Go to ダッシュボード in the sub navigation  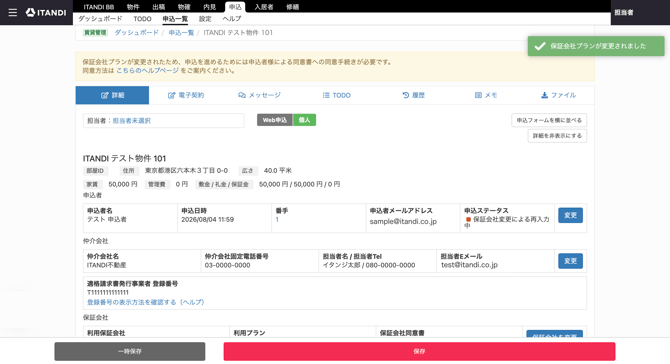tap(100, 19)
